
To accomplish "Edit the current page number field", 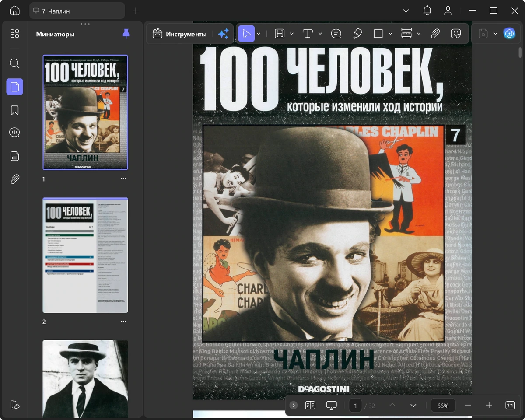I will [355, 406].
